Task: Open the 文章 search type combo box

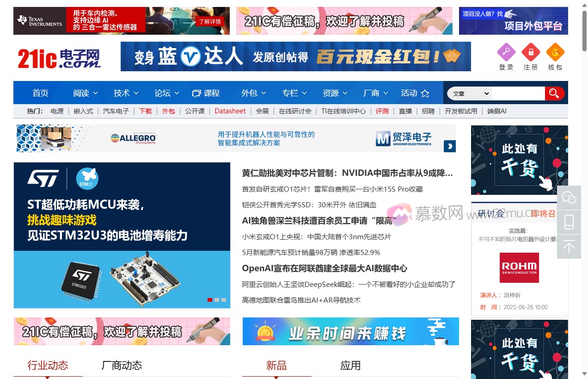Action: (468, 93)
